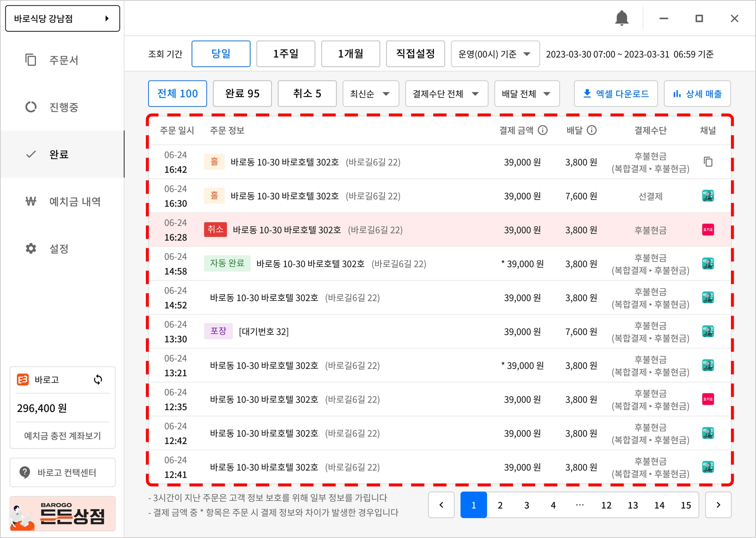Select the 1주일 period filter
The image size is (756, 538).
tap(286, 54)
